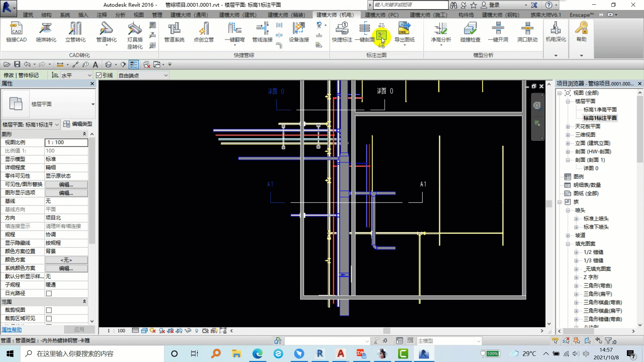The width and height of the screenshot is (644, 362).
Task: Switch to the 注释 ribbon tab
Action: [102, 15]
